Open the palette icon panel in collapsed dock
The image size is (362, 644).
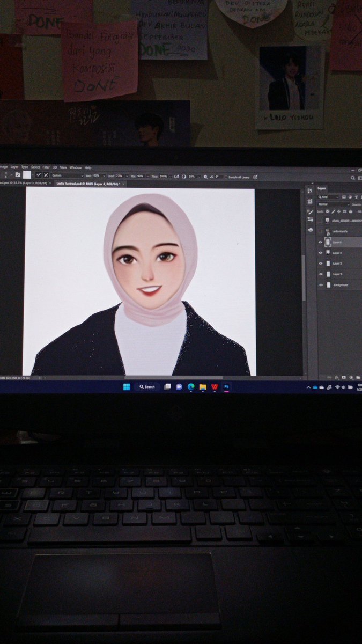click(310, 230)
